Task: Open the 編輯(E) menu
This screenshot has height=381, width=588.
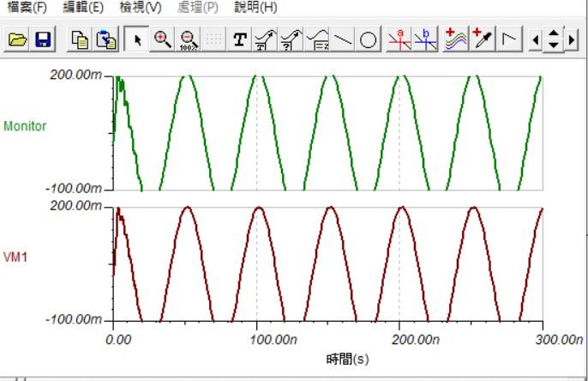Action: pos(83,7)
